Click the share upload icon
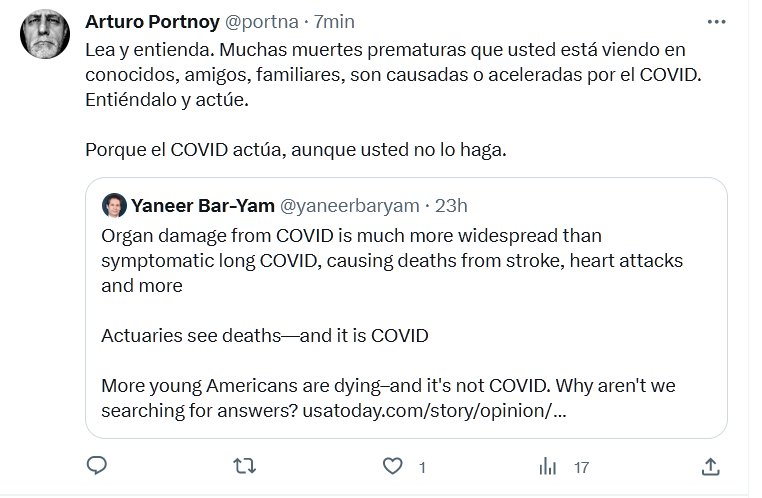Image resolution: width=762 pixels, height=498 pixels. coord(710,466)
